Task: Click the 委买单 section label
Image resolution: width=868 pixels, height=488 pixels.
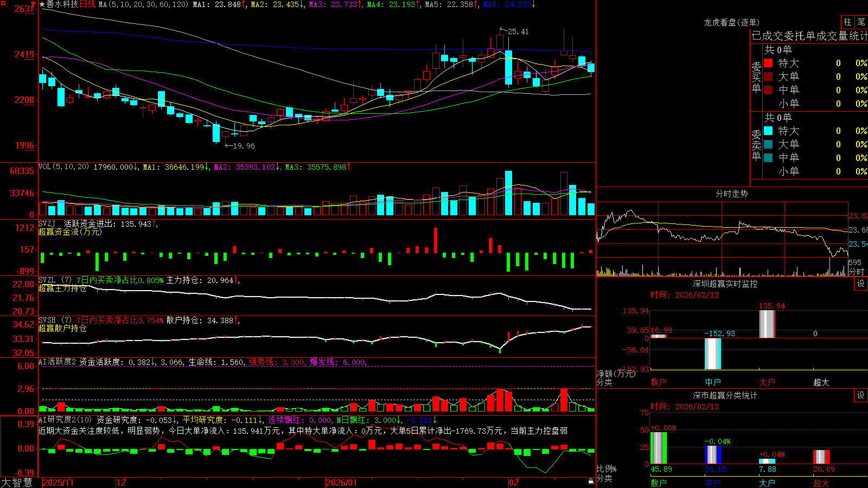Action: click(756, 78)
